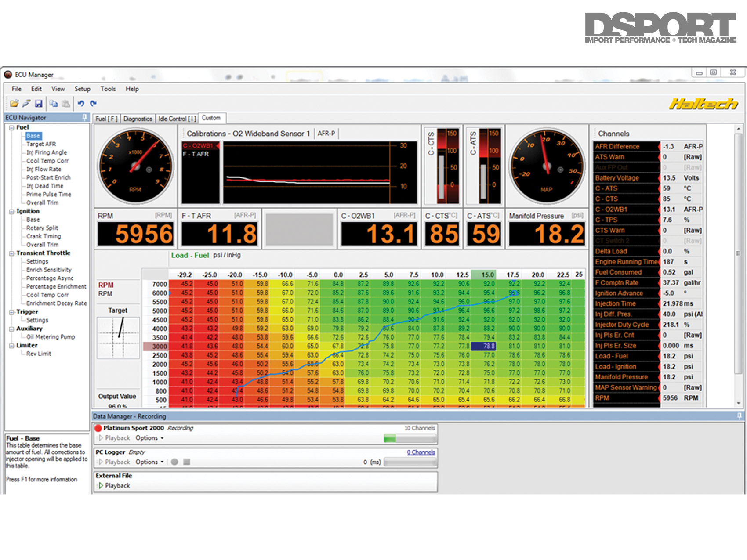Select Rev Limit under Limiter
This screenshot has height=560, width=747.
(x=39, y=354)
